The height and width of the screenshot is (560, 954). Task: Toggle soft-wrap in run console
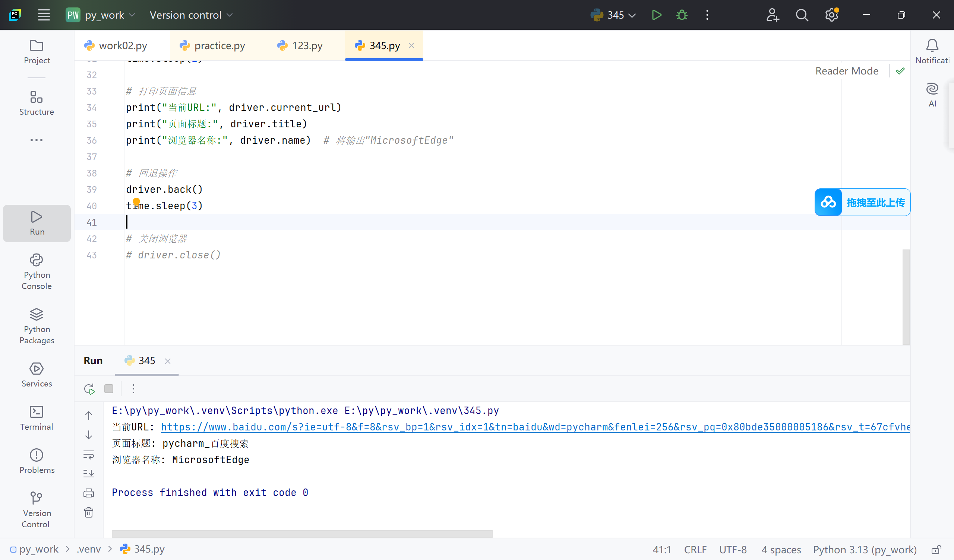pos(89,454)
